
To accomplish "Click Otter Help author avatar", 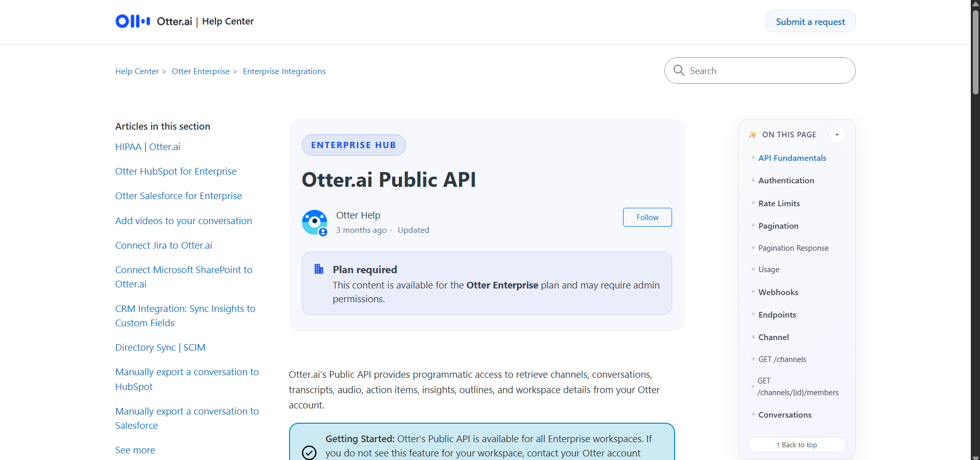I will point(315,223).
